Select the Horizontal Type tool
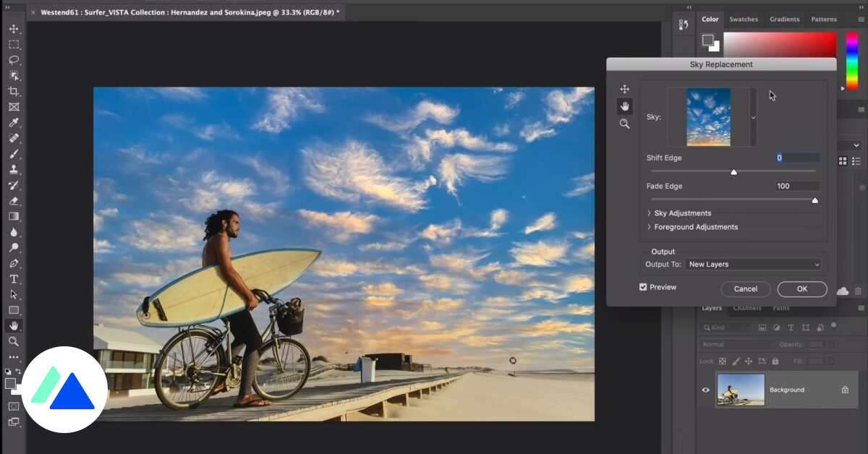This screenshot has height=454, width=868. coord(14,279)
